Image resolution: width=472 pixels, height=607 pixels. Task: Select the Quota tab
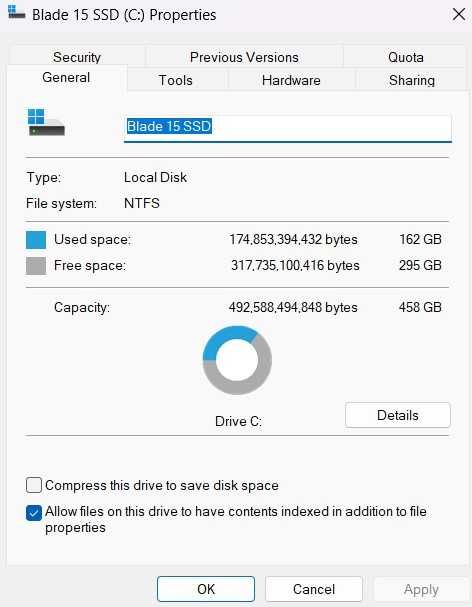405,57
